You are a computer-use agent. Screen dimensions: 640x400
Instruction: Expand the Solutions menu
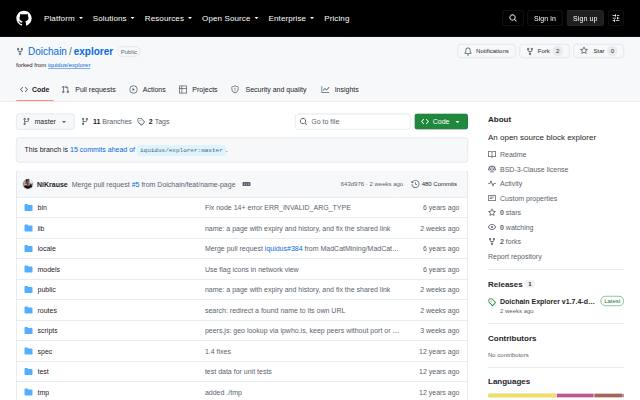[x=113, y=18]
